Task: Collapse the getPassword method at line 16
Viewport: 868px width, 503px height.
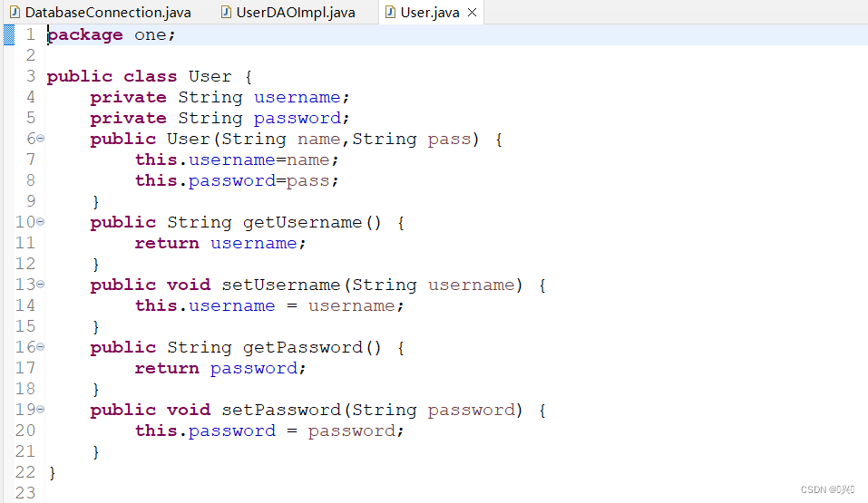Action: [41, 347]
